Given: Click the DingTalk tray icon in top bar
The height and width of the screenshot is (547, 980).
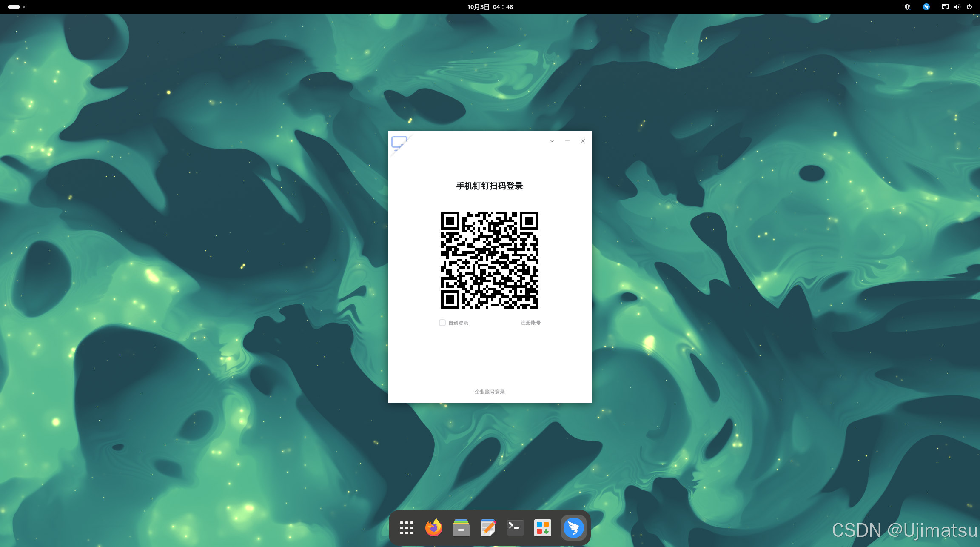Looking at the screenshot, I should [926, 7].
